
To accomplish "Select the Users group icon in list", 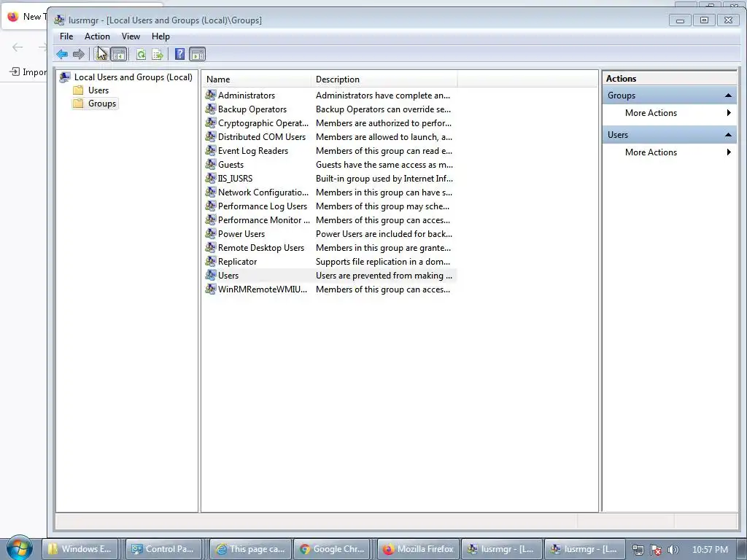I will [x=211, y=275].
